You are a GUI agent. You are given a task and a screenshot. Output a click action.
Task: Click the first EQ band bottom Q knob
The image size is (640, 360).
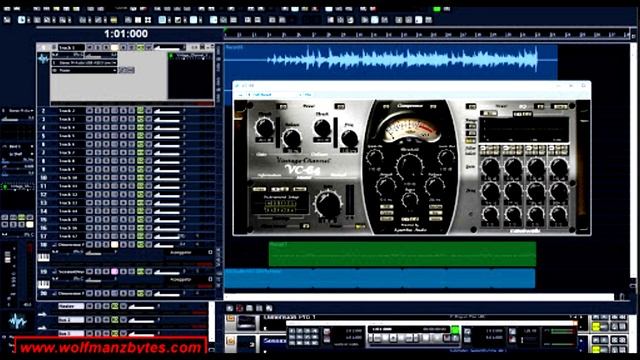click(490, 214)
